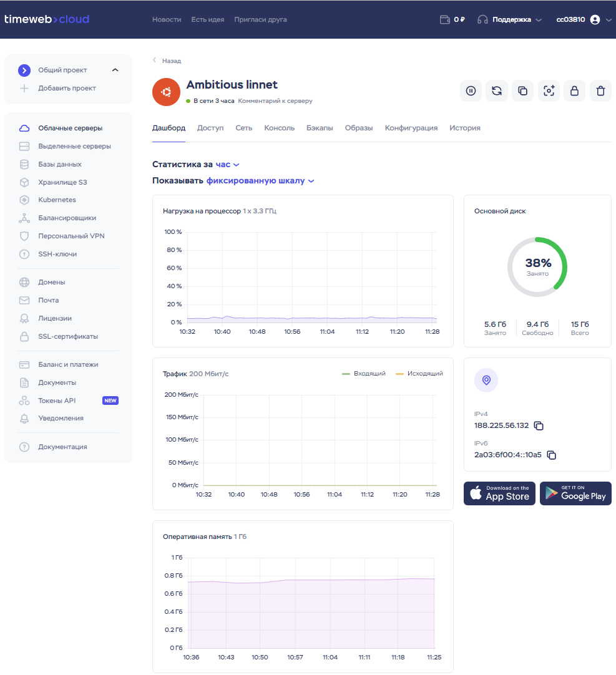Click the Ubuntu server logo icon
Screen dimensions: 616x675
pyautogui.click(x=166, y=92)
